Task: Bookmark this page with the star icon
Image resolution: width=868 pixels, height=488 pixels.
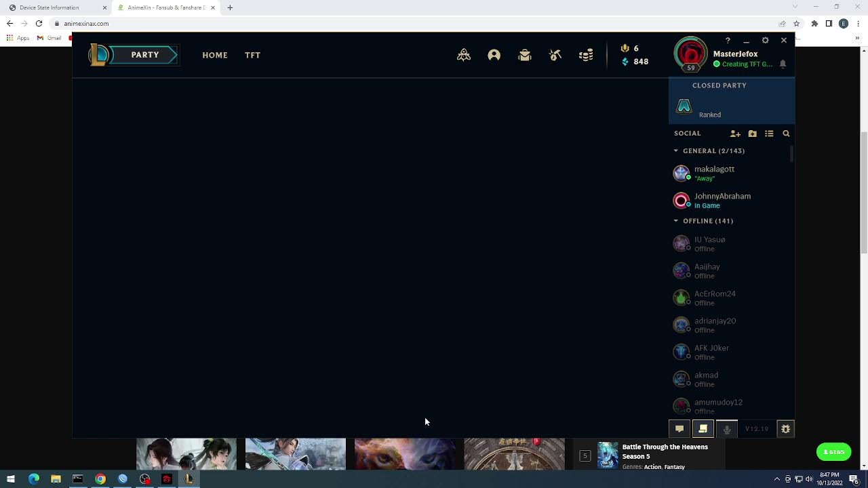Action: (796, 23)
